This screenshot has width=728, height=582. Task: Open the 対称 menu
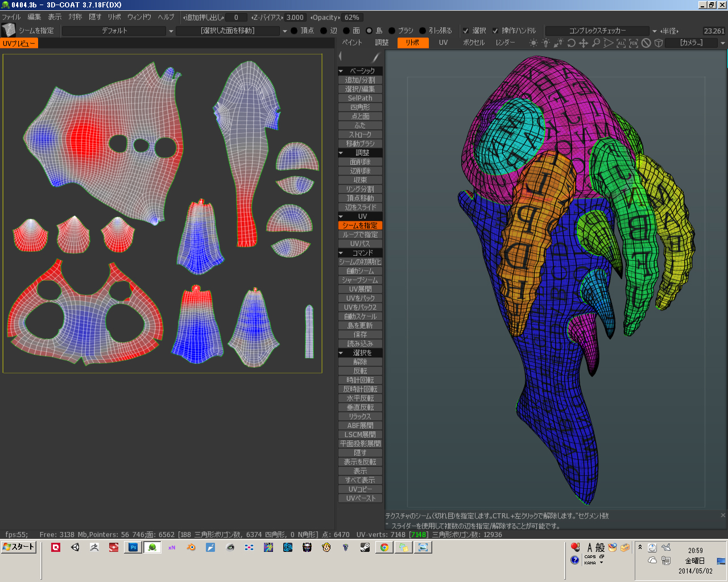75,17
